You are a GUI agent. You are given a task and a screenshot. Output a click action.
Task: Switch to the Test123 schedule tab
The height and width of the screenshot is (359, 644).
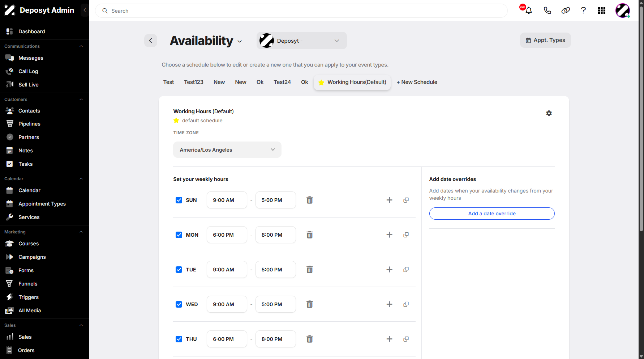[x=194, y=82]
